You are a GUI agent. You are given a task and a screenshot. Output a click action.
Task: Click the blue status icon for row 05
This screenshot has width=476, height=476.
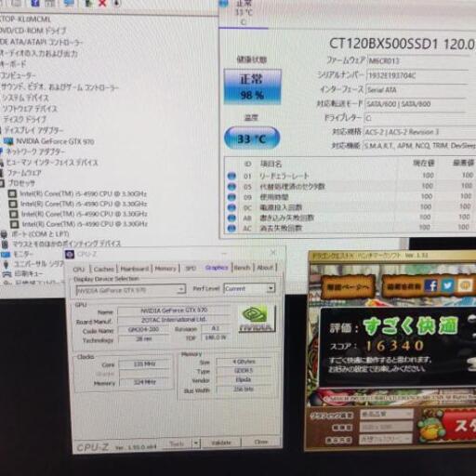coord(231,187)
